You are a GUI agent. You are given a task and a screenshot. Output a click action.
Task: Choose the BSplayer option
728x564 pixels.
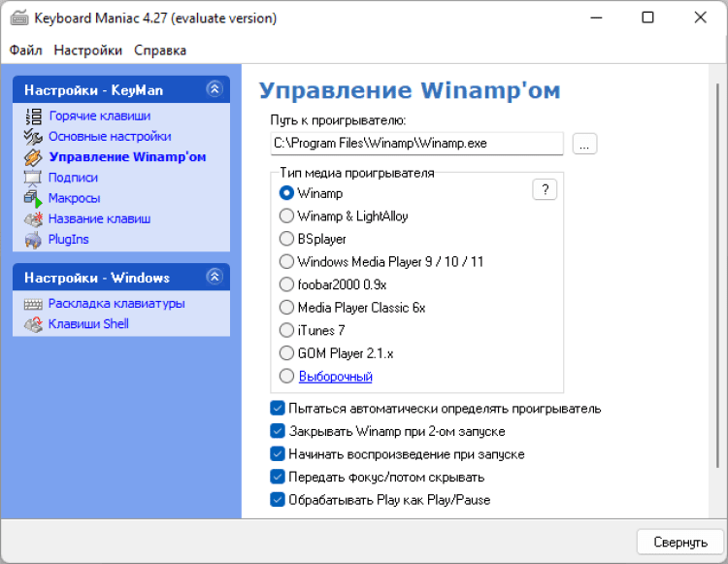[x=286, y=239]
